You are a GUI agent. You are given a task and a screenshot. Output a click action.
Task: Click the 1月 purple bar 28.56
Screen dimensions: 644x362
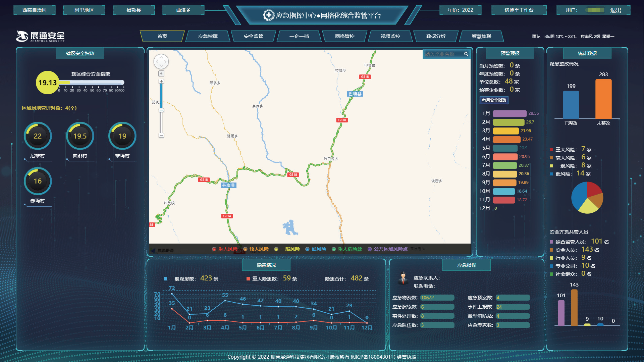510,113
